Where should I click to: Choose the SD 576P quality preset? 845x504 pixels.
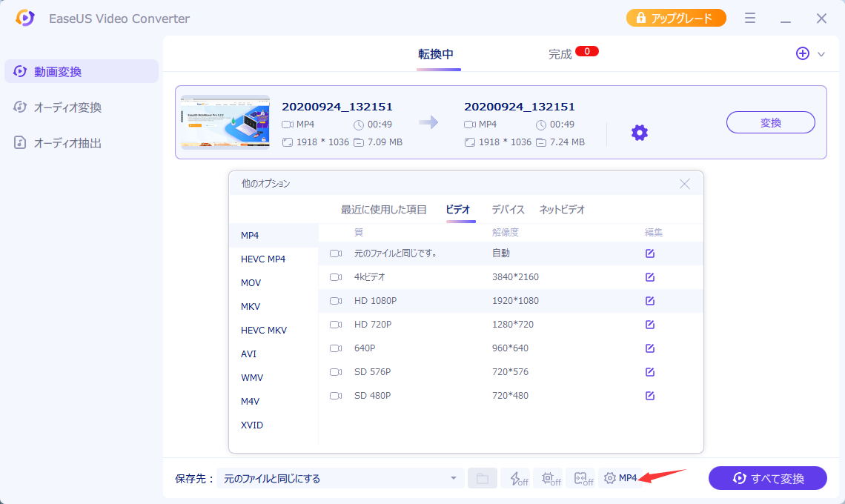pos(511,372)
